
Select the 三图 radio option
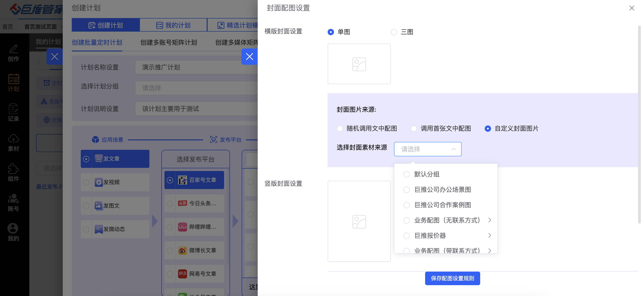click(394, 32)
